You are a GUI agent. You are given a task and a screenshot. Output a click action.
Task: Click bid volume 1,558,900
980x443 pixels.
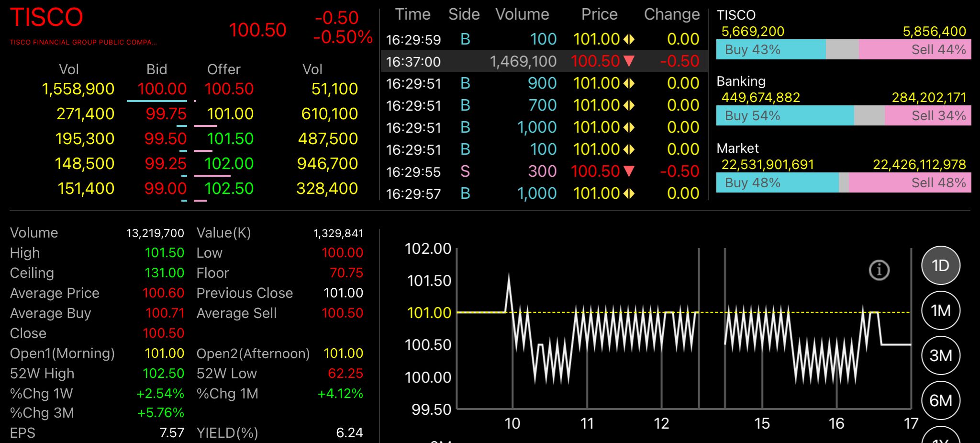(78, 89)
